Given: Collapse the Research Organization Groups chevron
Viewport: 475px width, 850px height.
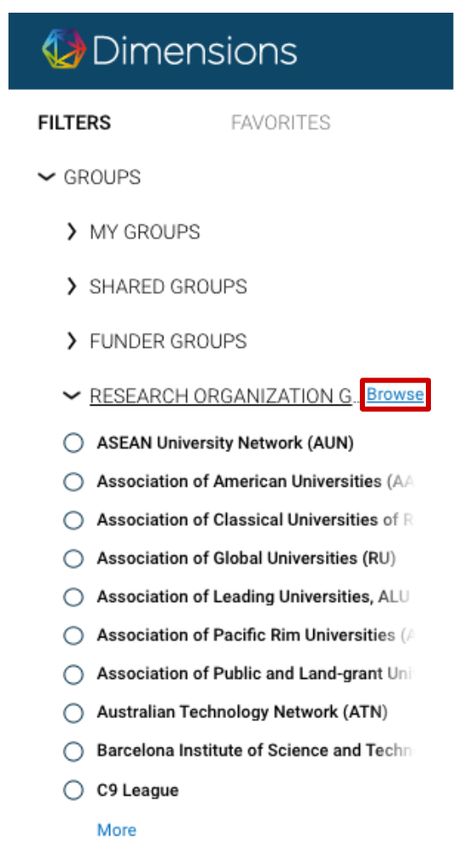Looking at the screenshot, I should [72, 396].
